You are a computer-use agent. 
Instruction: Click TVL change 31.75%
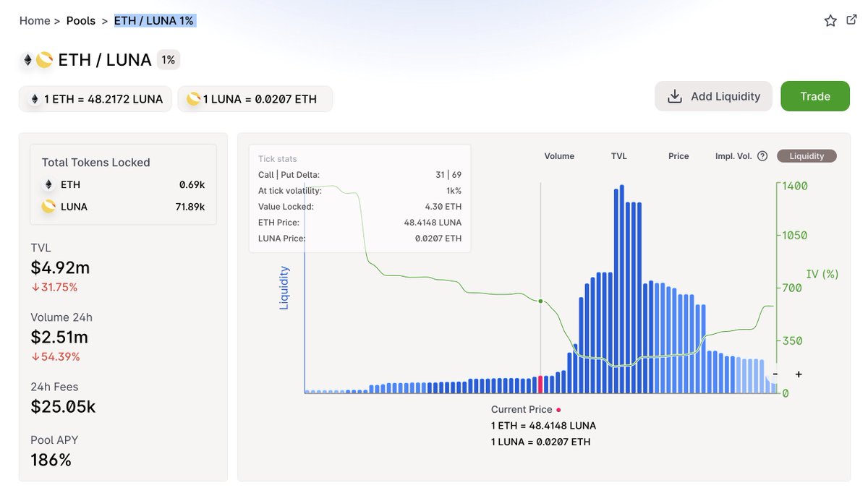54,287
